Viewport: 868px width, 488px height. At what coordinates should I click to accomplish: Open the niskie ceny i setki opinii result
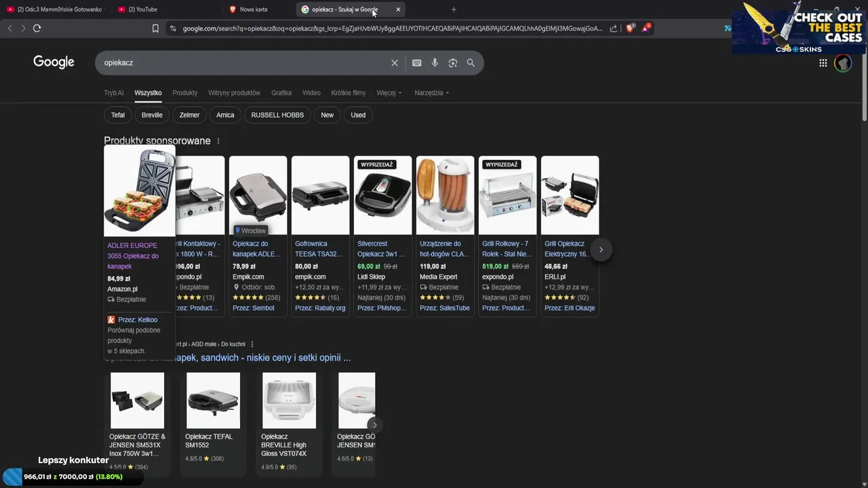point(227,358)
